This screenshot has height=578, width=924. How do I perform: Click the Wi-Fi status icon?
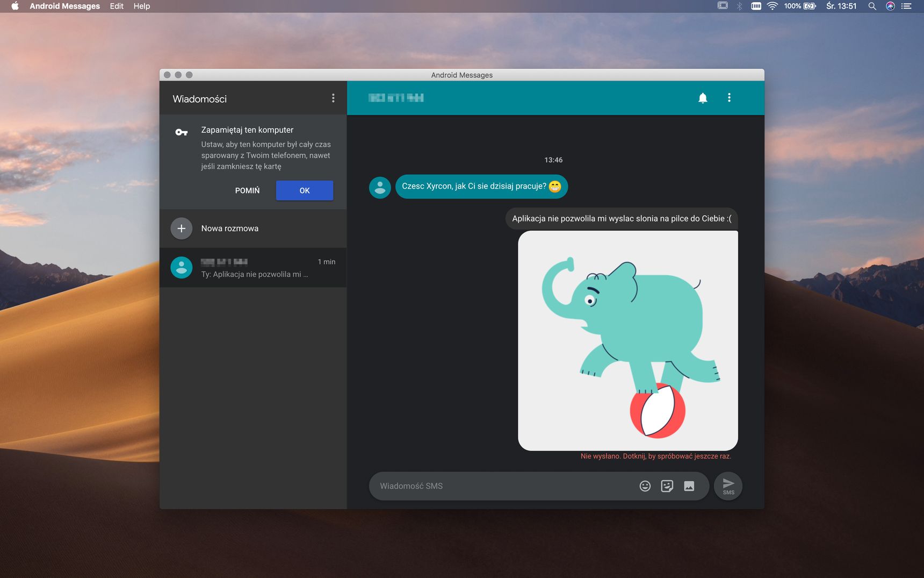pyautogui.click(x=773, y=6)
